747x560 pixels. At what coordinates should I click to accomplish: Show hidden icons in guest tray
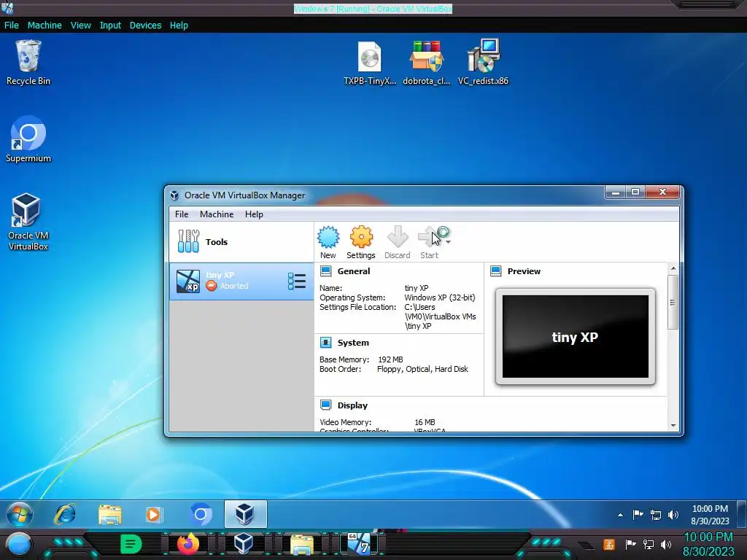(x=620, y=515)
